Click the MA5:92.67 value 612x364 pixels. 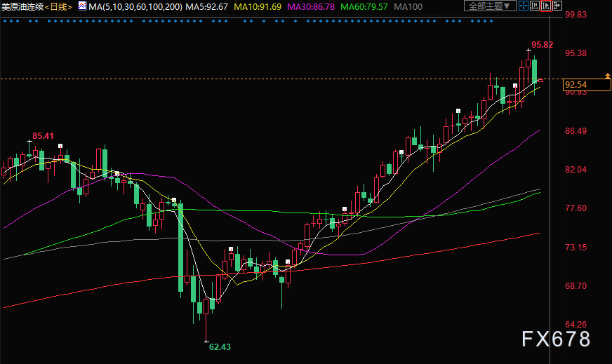pyautogui.click(x=206, y=6)
